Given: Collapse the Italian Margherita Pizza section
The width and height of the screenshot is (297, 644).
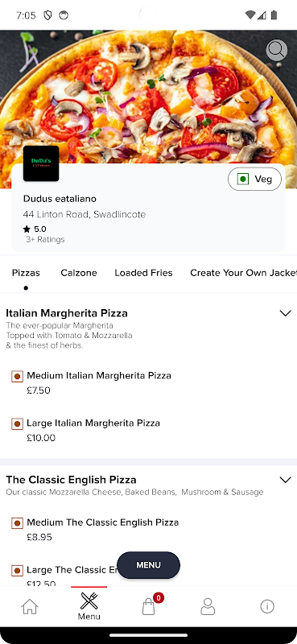Looking at the screenshot, I should click(x=285, y=313).
